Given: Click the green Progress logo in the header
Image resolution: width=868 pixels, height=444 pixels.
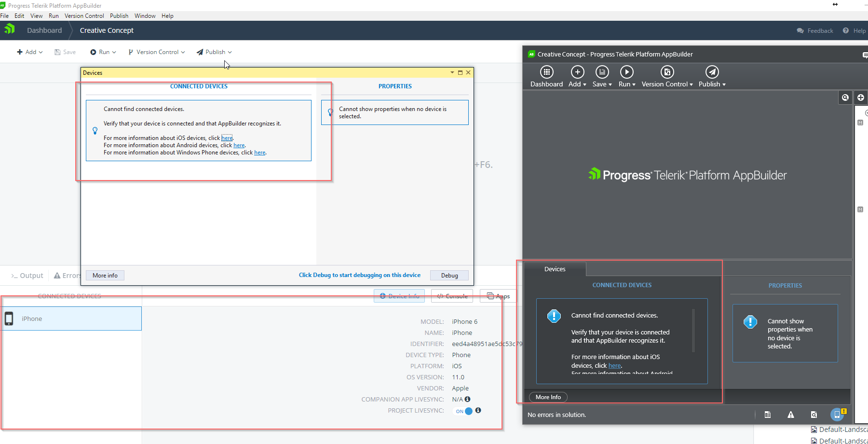Looking at the screenshot, I should [x=10, y=29].
